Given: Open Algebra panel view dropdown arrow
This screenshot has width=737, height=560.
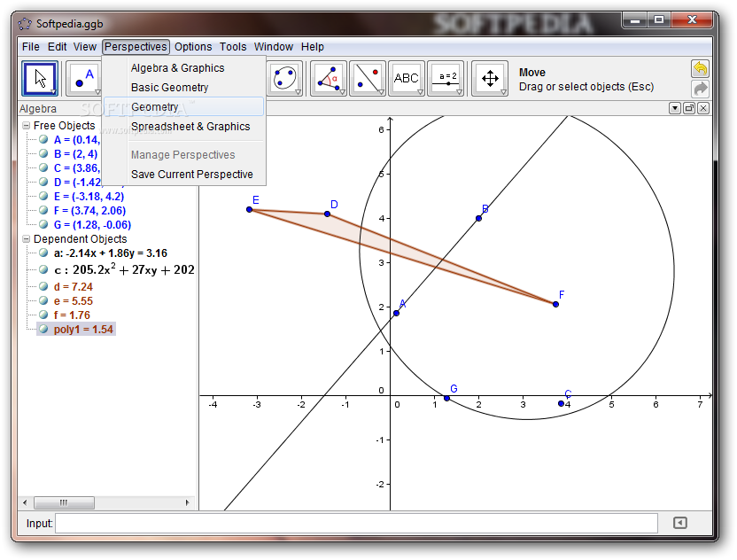Looking at the screenshot, I should (x=675, y=109).
